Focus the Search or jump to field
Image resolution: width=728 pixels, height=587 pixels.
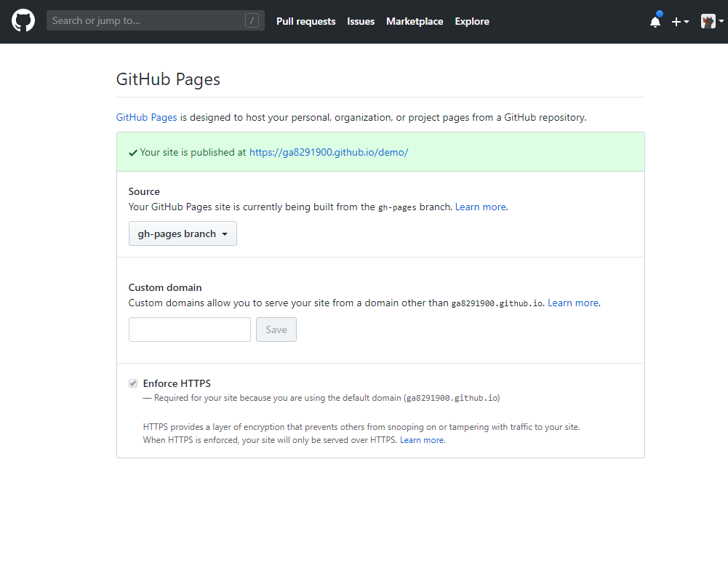(156, 20)
